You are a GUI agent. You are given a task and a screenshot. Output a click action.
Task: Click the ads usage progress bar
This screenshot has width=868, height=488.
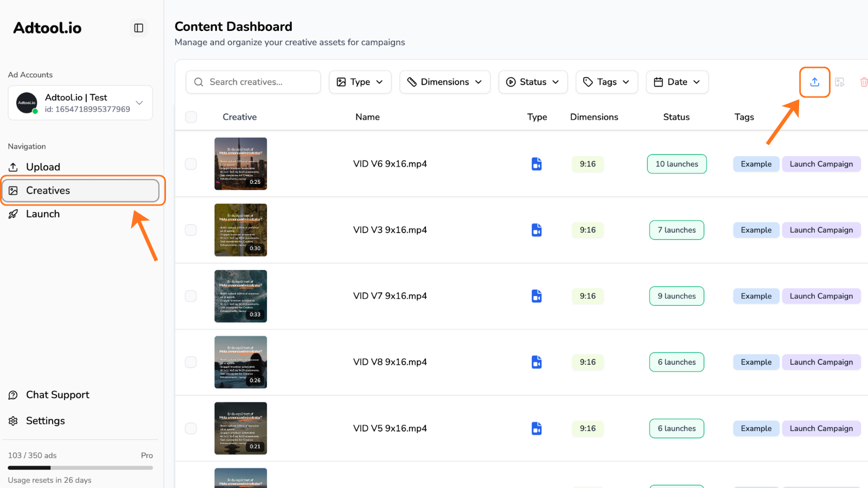click(x=80, y=467)
